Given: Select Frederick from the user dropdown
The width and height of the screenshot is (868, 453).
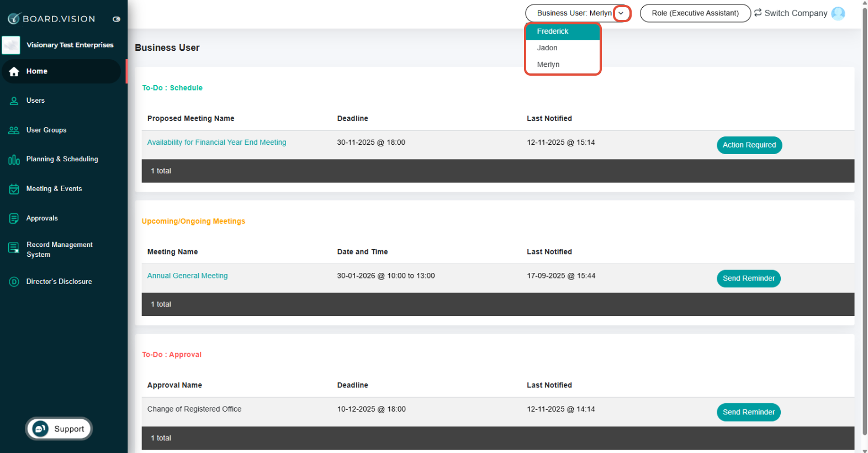Looking at the screenshot, I should 563,31.
